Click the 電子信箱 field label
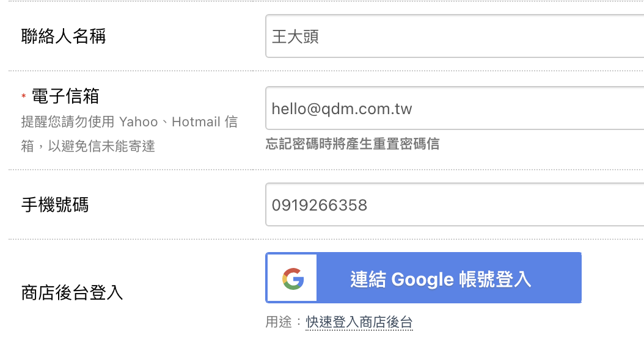The width and height of the screenshot is (644, 343). 65,96
